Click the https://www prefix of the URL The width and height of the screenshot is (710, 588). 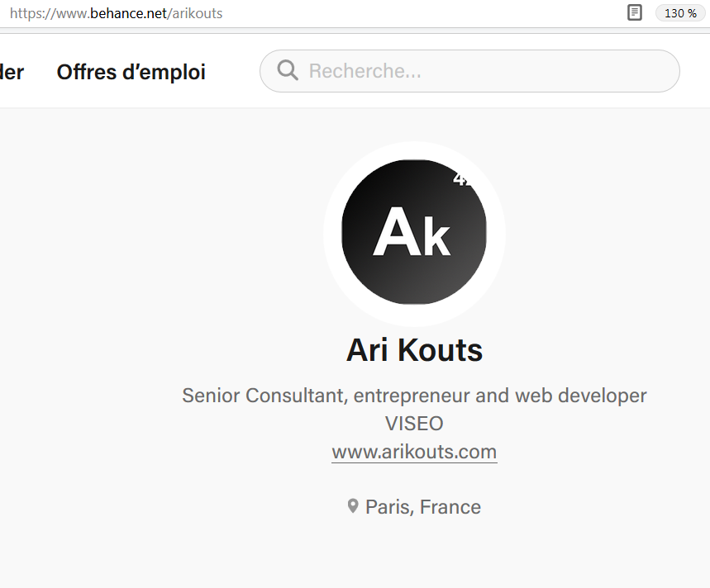point(49,13)
